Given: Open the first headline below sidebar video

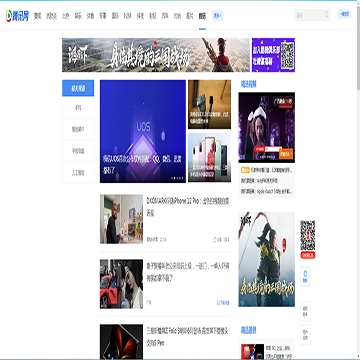Looking at the screenshot, I should point(267,170).
